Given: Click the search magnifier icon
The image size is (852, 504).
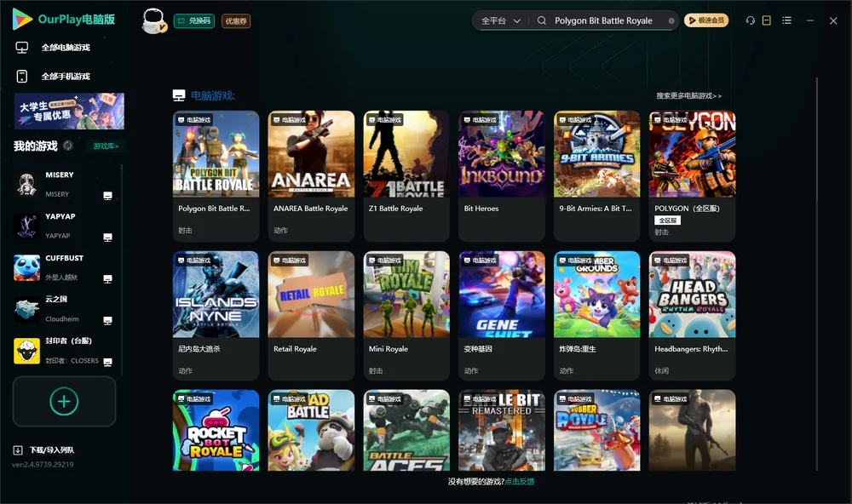Looking at the screenshot, I should [542, 20].
